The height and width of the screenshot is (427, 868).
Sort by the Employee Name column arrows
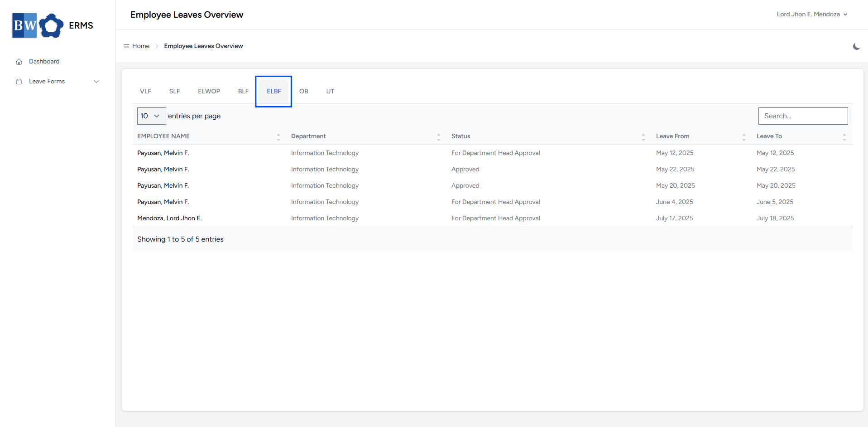tap(278, 137)
